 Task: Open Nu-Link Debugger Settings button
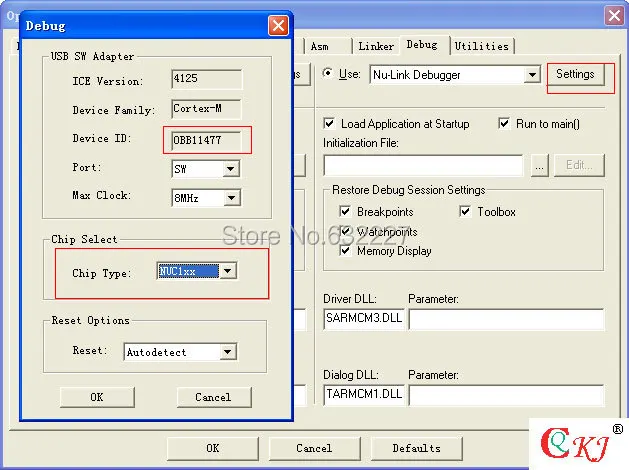(575, 74)
